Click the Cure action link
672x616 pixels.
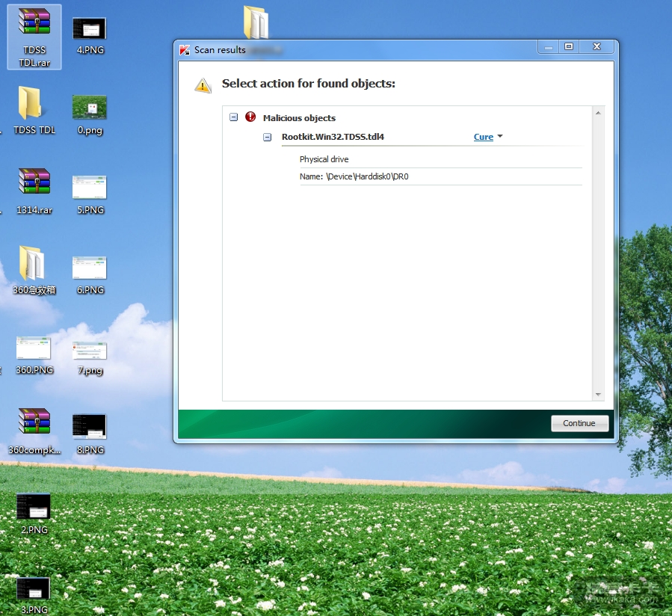pyautogui.click(x=483, y=137)
